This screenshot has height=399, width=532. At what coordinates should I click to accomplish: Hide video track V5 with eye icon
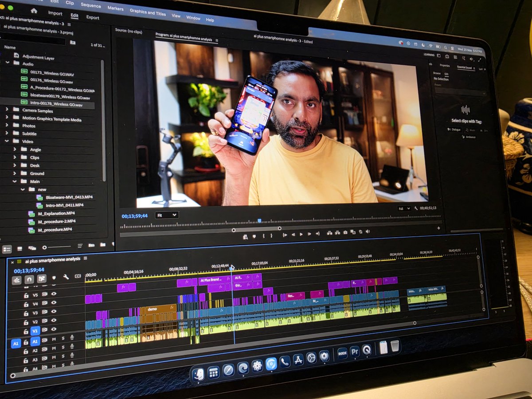click(54, 293)
